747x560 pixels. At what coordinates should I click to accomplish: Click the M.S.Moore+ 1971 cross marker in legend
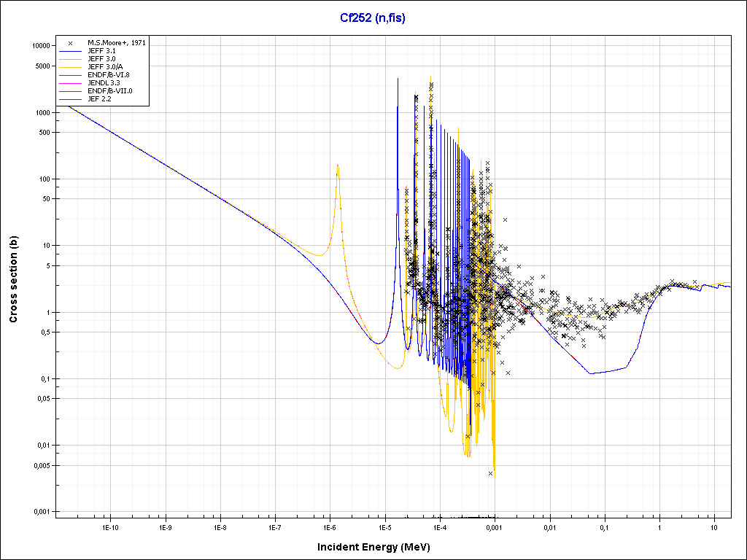point(70,43)
